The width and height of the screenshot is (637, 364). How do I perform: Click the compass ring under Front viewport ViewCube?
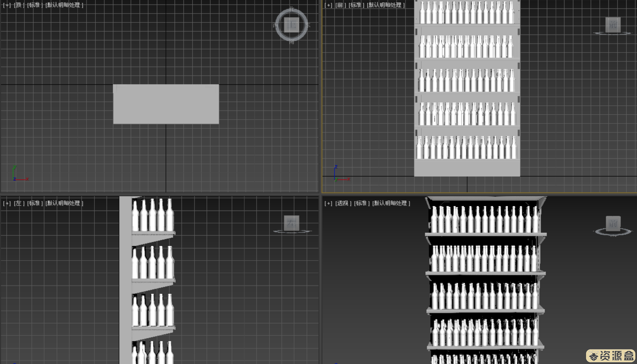[x=612, y=33]
